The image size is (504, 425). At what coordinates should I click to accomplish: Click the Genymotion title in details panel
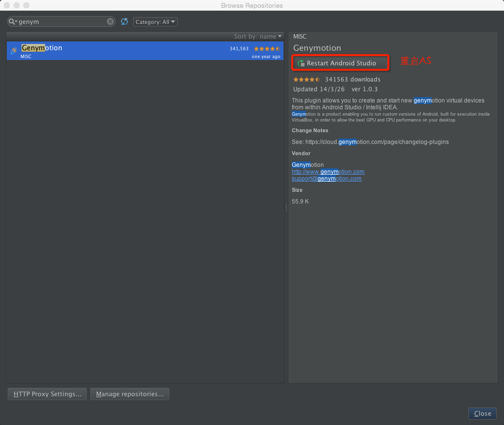tap(317, 48)
